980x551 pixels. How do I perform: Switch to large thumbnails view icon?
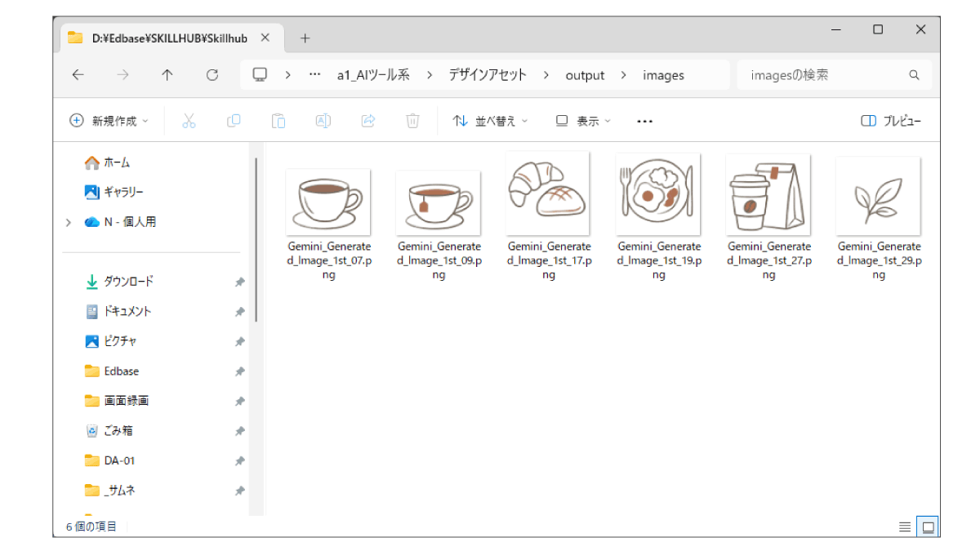click(928, 527)
